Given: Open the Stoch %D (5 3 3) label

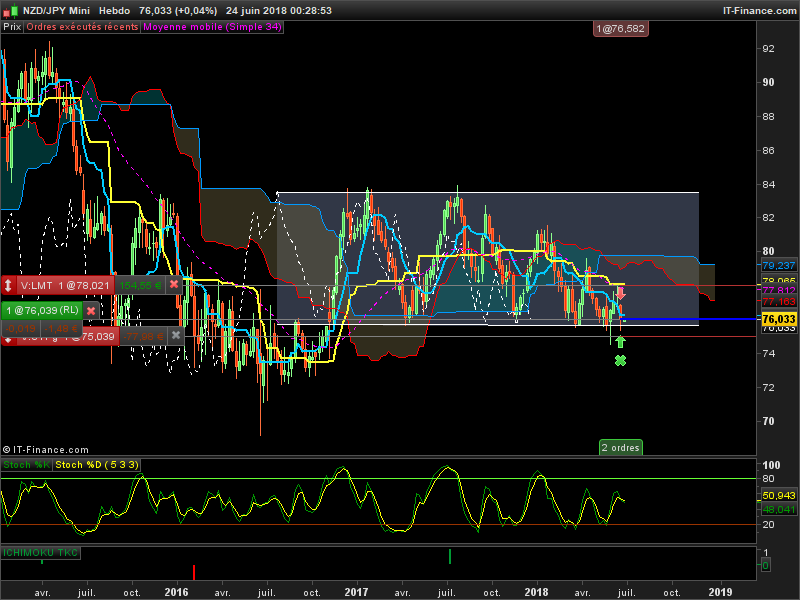Looking at the screenshot, I should (96, 465).
